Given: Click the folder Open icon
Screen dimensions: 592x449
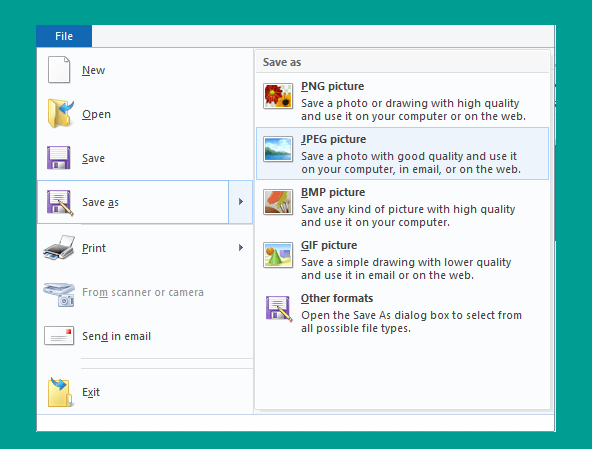Looking at the screenshot, I should 60,113.
